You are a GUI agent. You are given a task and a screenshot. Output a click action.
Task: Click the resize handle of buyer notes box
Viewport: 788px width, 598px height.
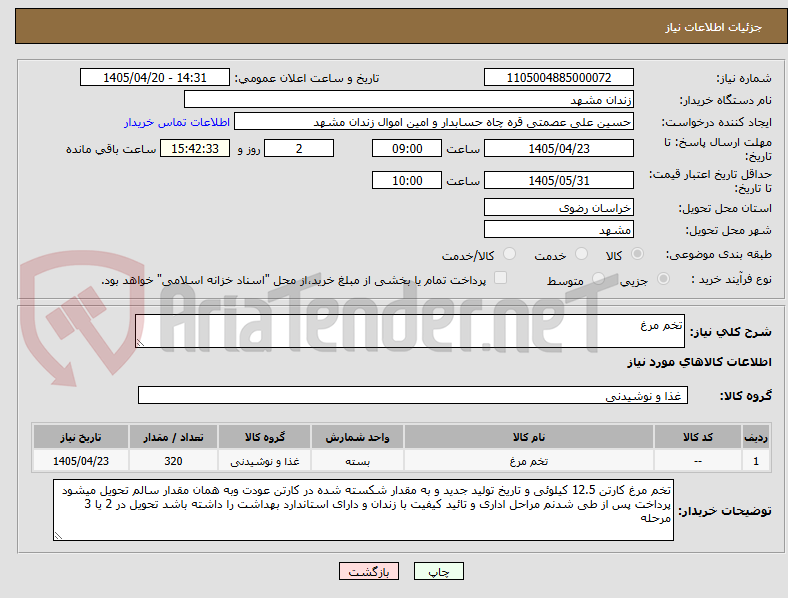coord(58,536)
